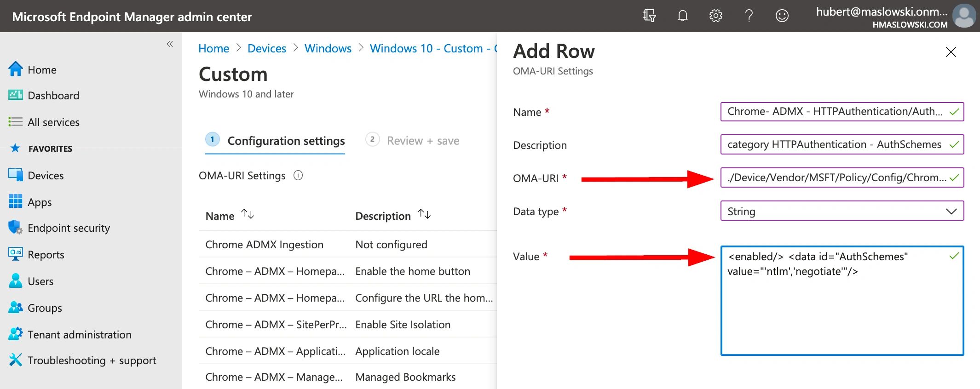Open the portal settings gear icon
The height and width of the screenshot is (389, 980).
click(715, 16)
